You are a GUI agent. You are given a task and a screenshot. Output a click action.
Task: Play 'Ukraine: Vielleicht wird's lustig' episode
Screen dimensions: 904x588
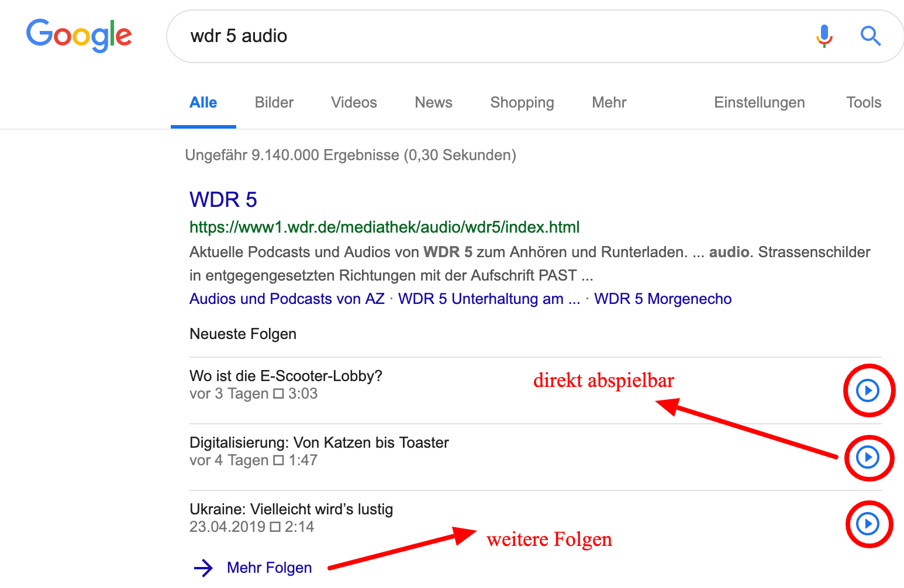coord(868,524)
